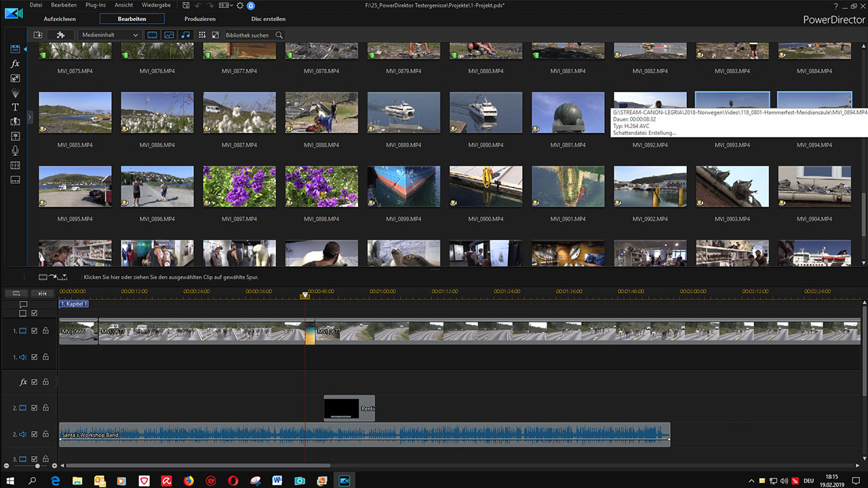Expand the side panel arrow left of library
This screenshot has width=868, height=488.
[x=30, y=117]
